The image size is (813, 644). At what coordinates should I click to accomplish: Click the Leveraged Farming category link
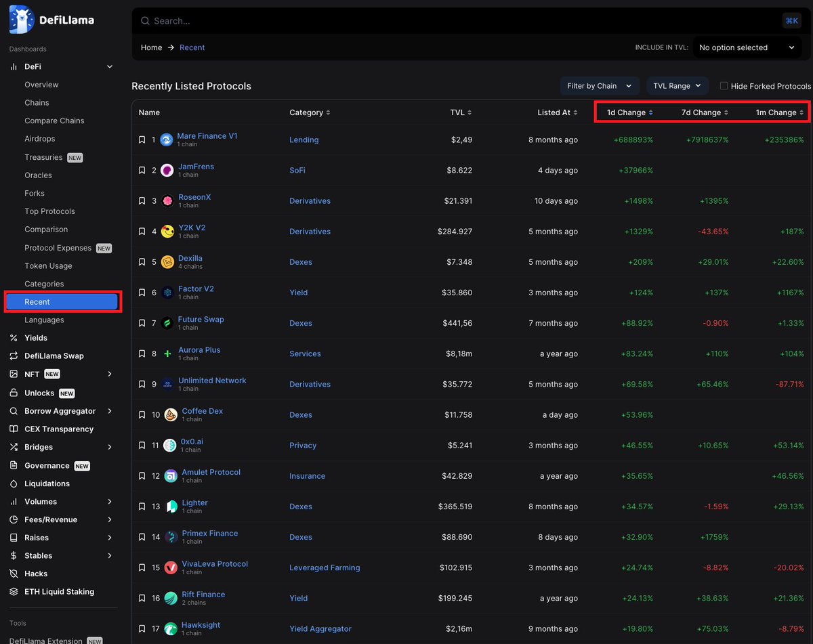click(325, 567)
